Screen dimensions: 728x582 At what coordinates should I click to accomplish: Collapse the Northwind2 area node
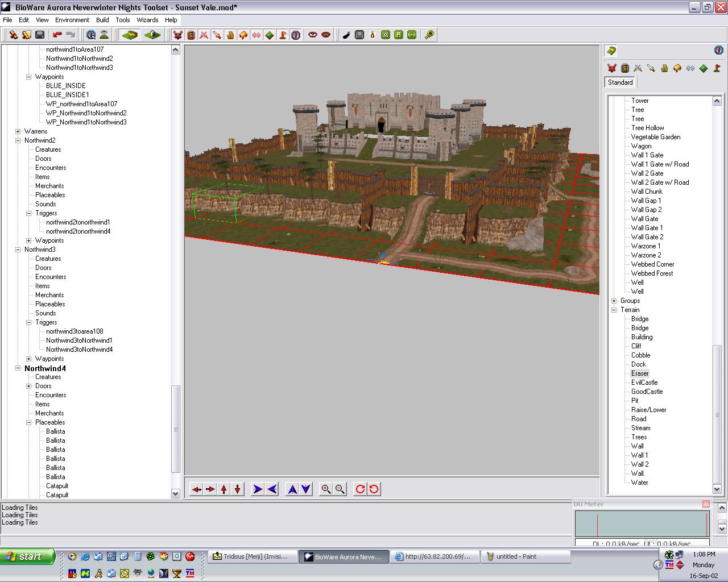click(x=18, y=140)
